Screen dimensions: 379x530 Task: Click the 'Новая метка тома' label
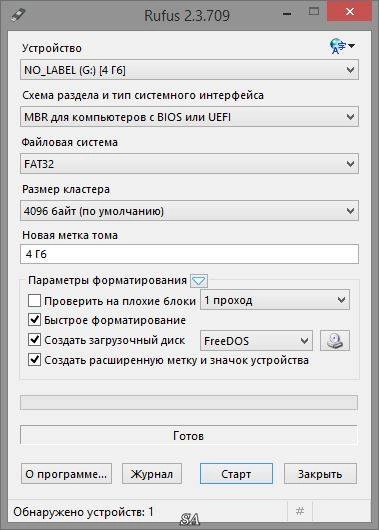pos(70,235)
